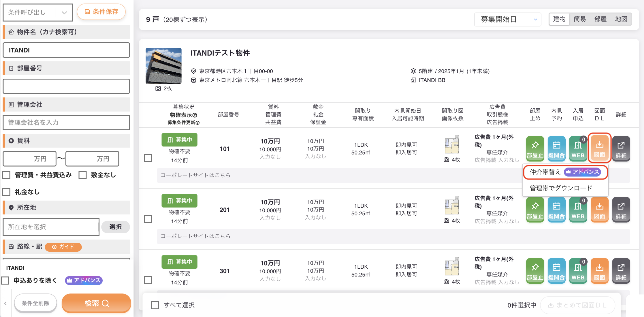The image size is (644, 317).
Task: Click the 部屋止 icon for room 101
Action: [x=535, y=148]
